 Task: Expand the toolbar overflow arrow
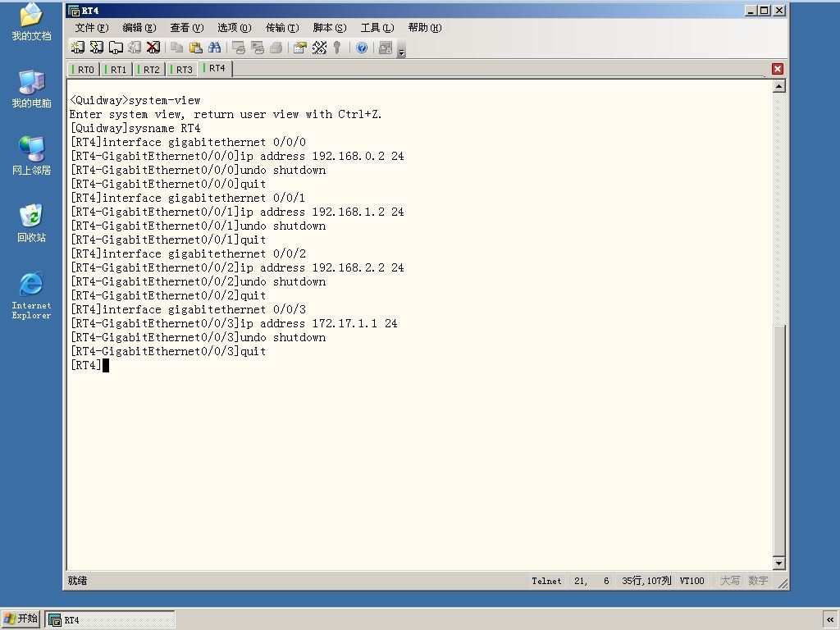pos(401,52)
